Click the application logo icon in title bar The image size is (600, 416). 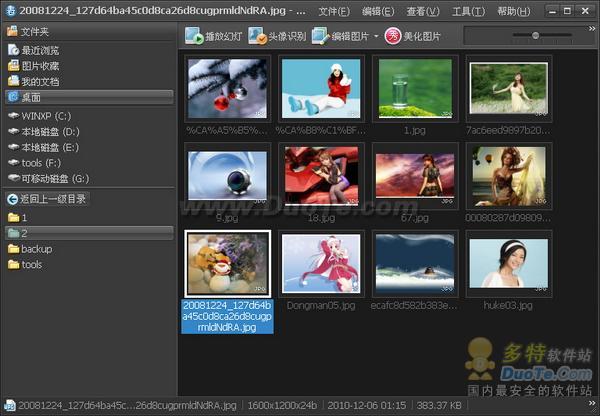point(10,11)
